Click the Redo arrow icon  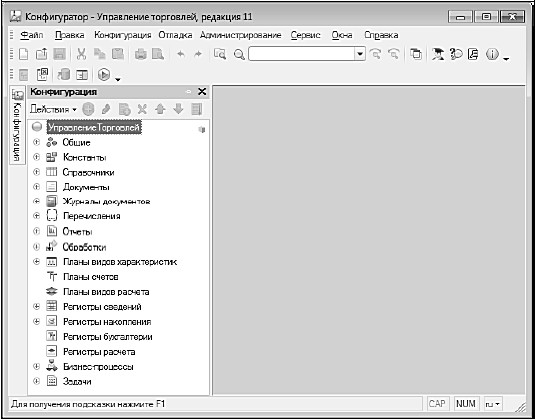[x=198, y=54]
